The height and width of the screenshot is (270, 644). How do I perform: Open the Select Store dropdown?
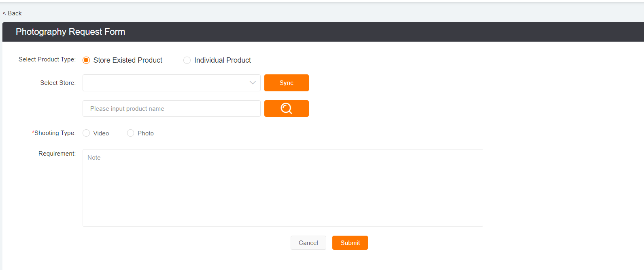[x=166, y=83]
